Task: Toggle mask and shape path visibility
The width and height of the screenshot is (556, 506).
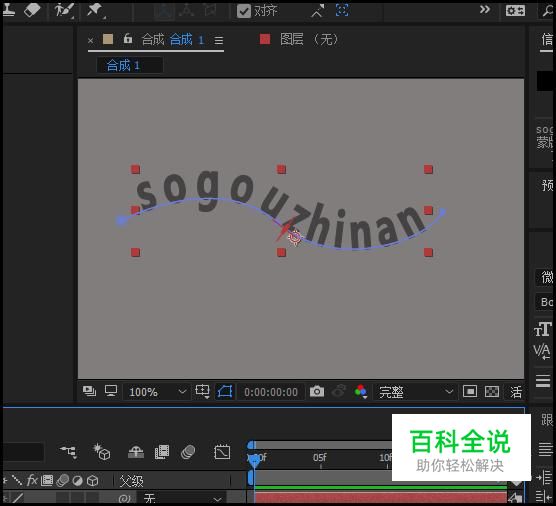Action: [225, 392]
